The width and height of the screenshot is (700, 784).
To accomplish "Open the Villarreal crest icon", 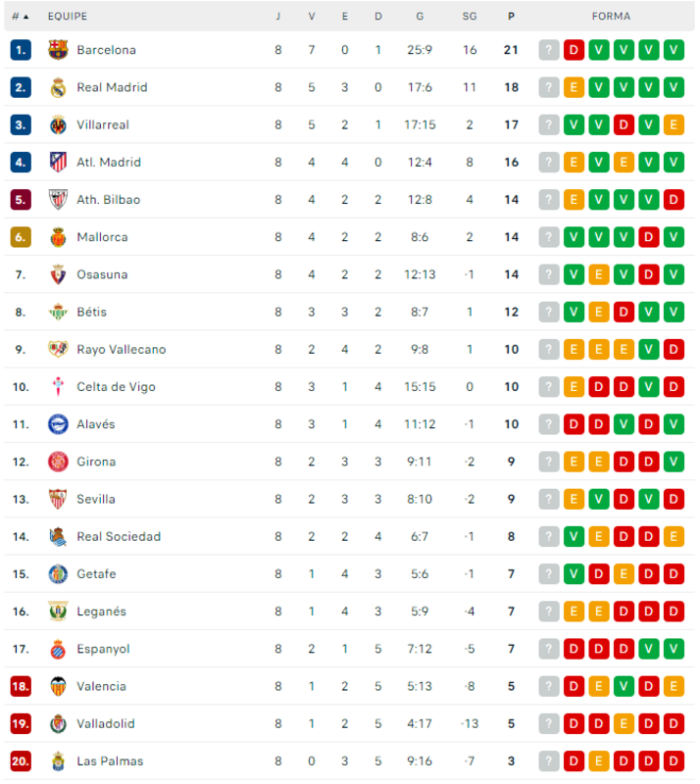I will tap(58, 125).
